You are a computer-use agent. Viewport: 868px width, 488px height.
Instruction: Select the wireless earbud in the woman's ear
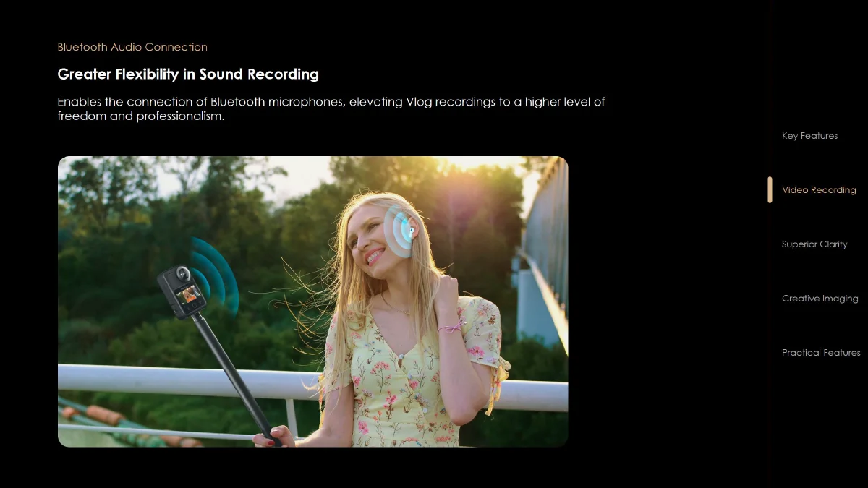coord(412,232)
